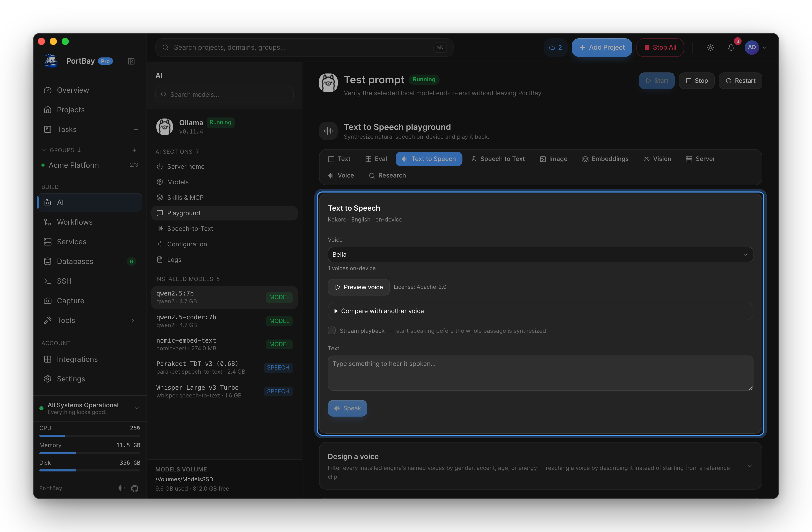Click the Speak button

click(x=347, y=408)
